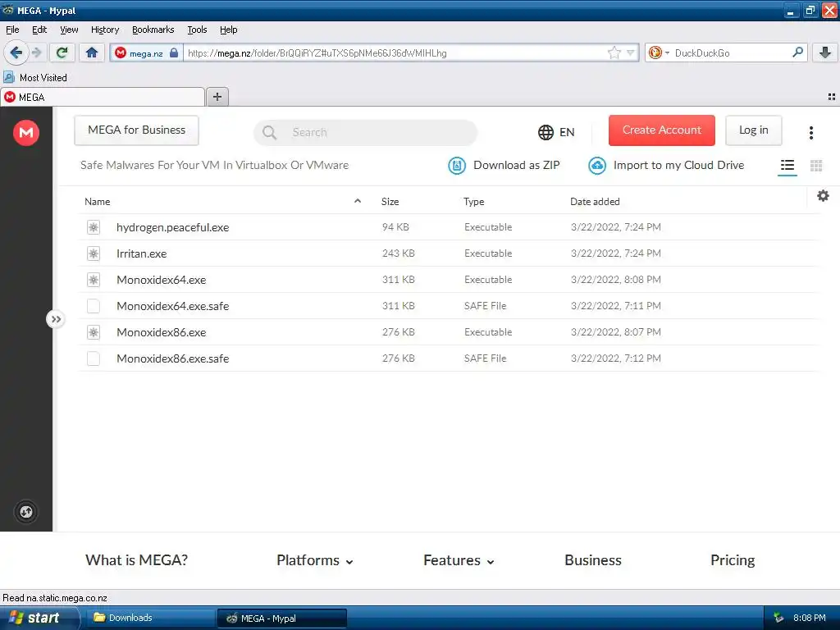Bookmark this page with the star icon

click(x=614, y=52)
